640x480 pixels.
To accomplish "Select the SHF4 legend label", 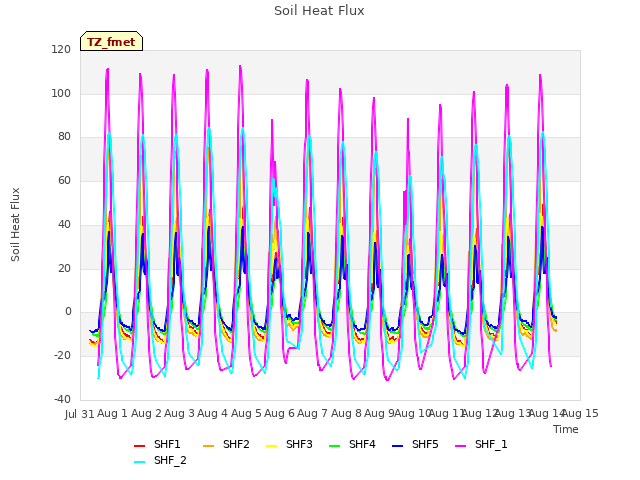I will click(362, 444).
